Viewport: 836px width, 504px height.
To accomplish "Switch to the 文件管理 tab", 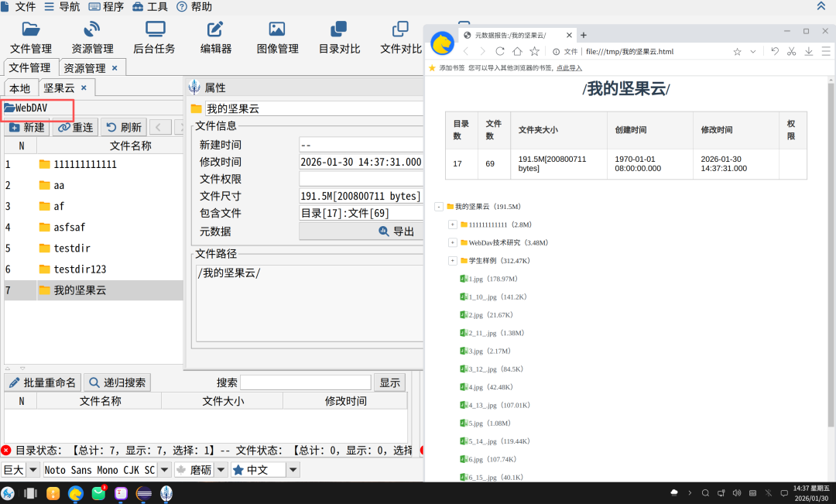I will coord(30,67).
